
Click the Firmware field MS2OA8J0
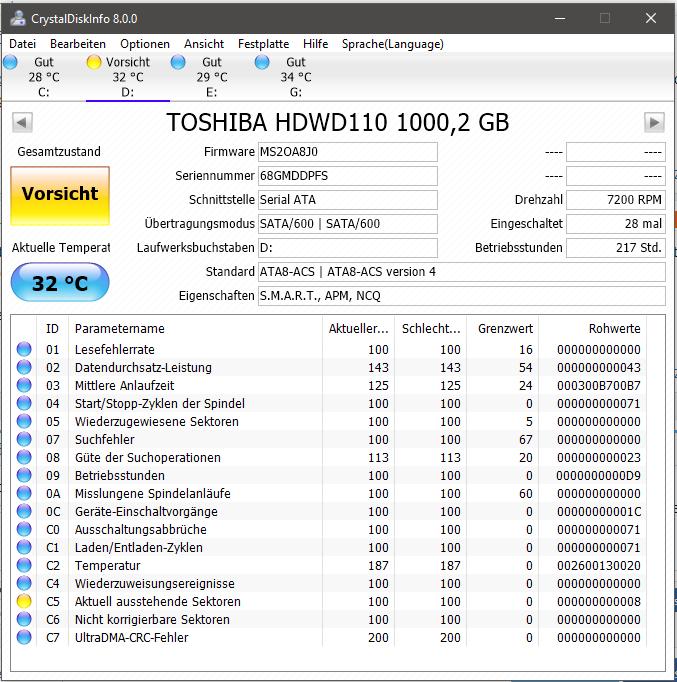point(347,152)
